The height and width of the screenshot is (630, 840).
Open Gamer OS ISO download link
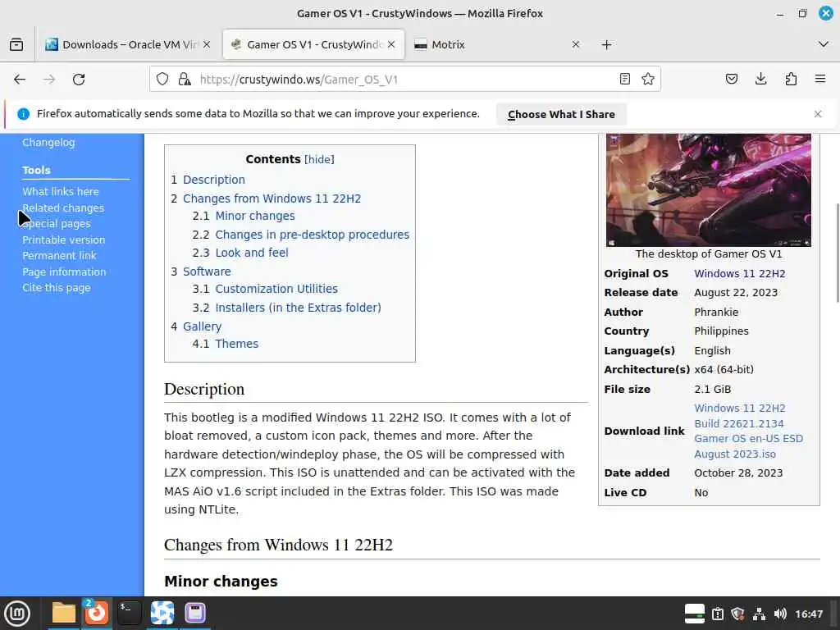(x=748, y=431)
